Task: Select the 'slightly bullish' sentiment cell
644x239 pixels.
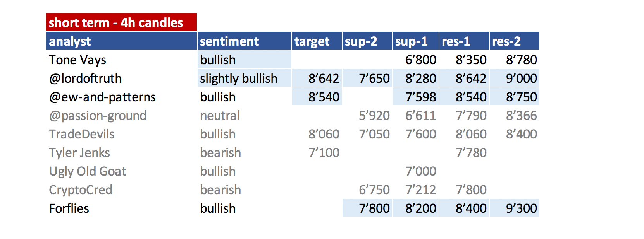Action: point(245,78)
